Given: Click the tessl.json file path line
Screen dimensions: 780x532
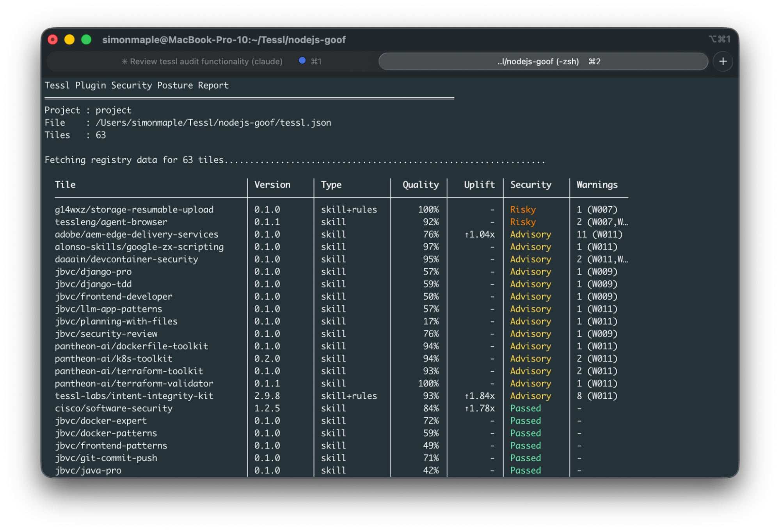Looking at the screenshot, I should 188,123.
